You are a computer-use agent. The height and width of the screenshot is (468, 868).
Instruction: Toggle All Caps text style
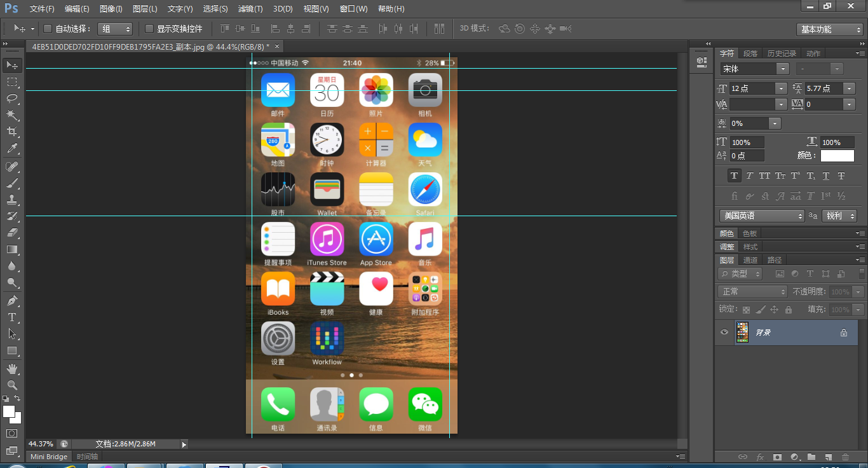[x=765, y=175]
